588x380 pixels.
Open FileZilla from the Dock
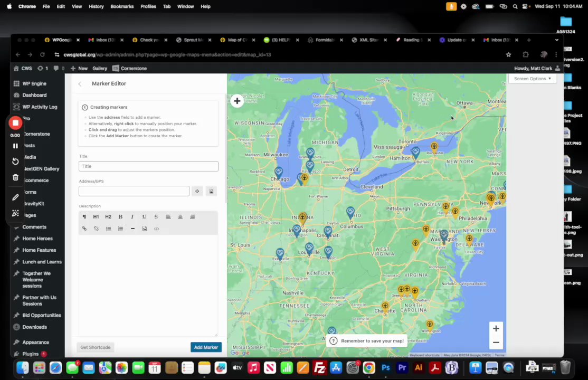(319, 368)
